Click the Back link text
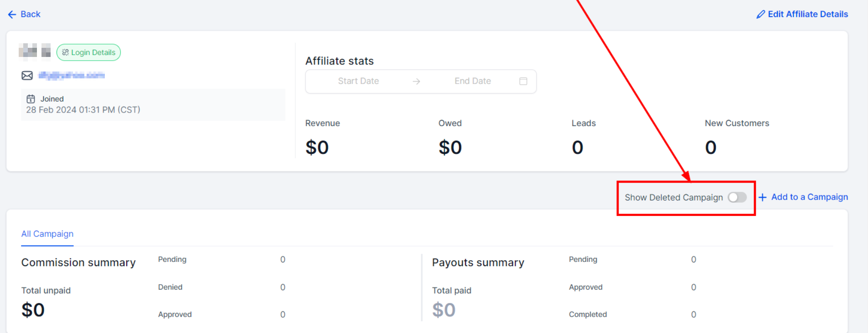Screen dimensions: 868x333 [31, 14]
